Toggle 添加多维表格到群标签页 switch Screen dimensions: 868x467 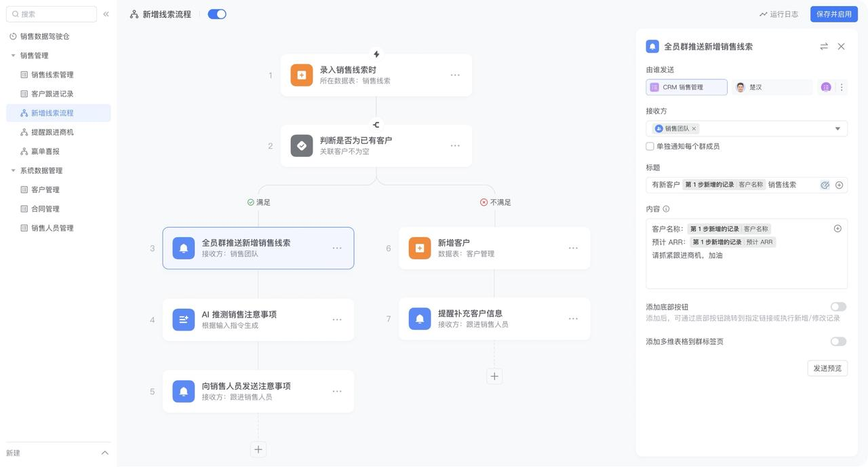837,341
